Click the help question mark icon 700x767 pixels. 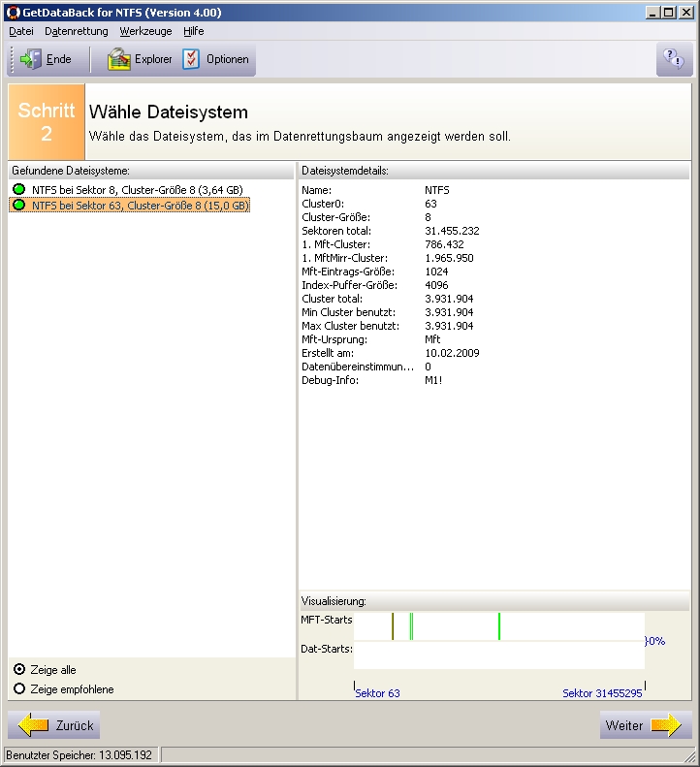point(674,59)
